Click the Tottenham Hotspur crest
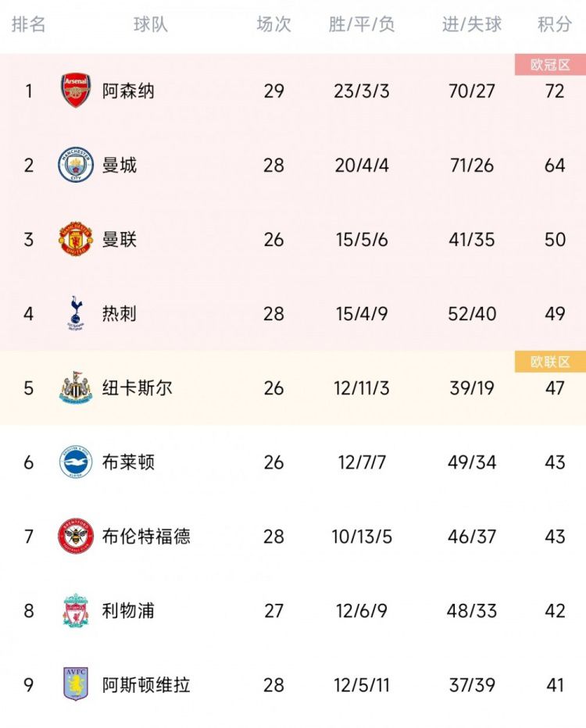586x728 pixels. (77, 313)
